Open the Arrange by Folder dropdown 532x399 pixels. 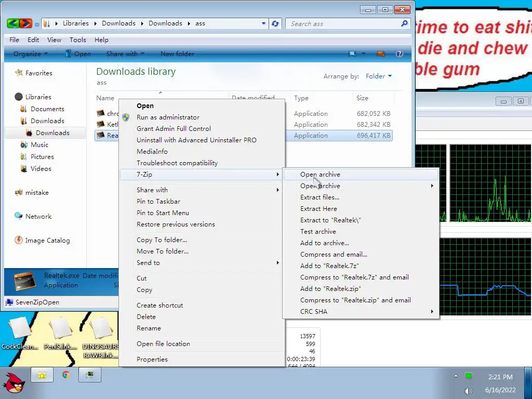(x=379, y=76)
